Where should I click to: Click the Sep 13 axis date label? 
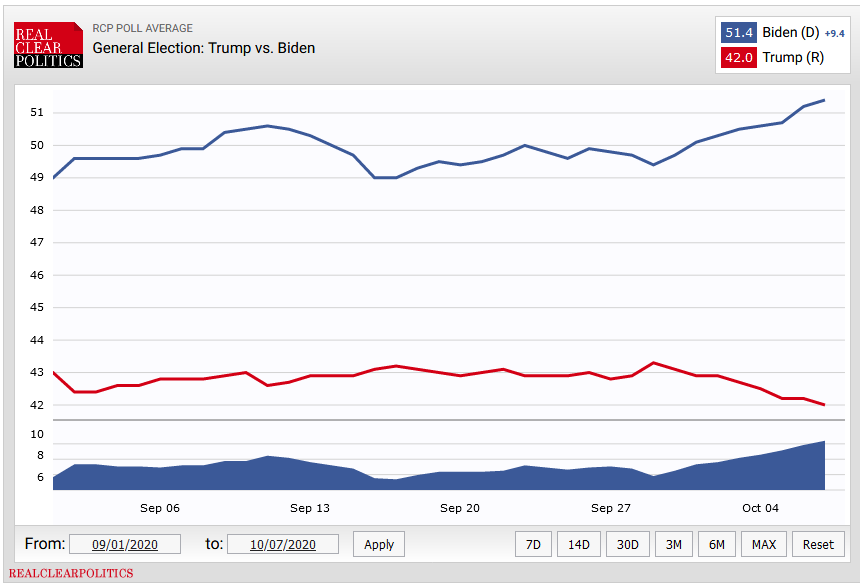coord(309,508)
